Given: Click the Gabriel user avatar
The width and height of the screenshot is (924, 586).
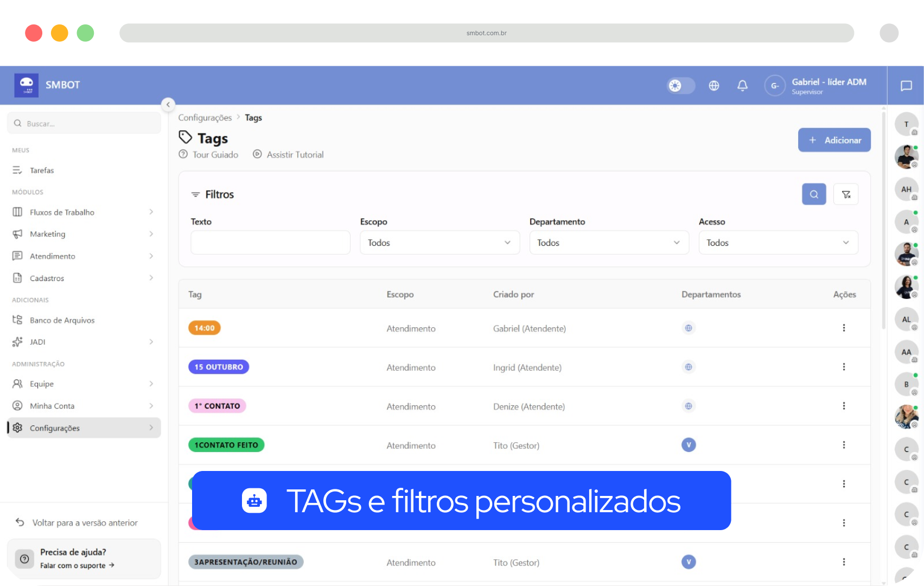Looking at the screenshot, I should 775,86.
